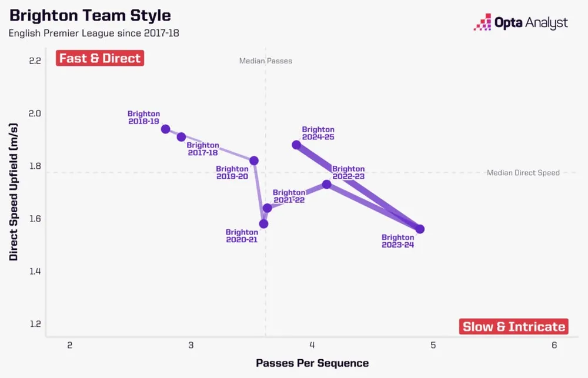Click the Median Passes label
Viewport: 588px width, 378px height.
(265, 61)
